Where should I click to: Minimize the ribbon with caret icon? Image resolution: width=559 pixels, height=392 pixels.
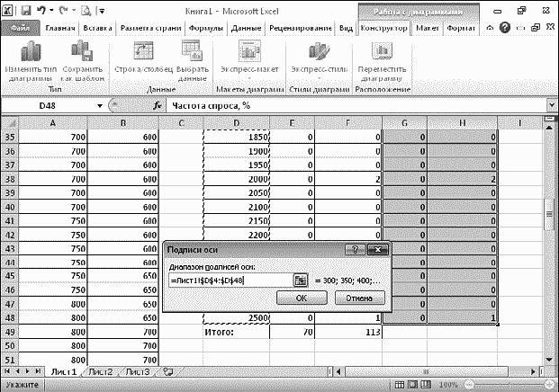pyautogui.click(x=490, y=27)
